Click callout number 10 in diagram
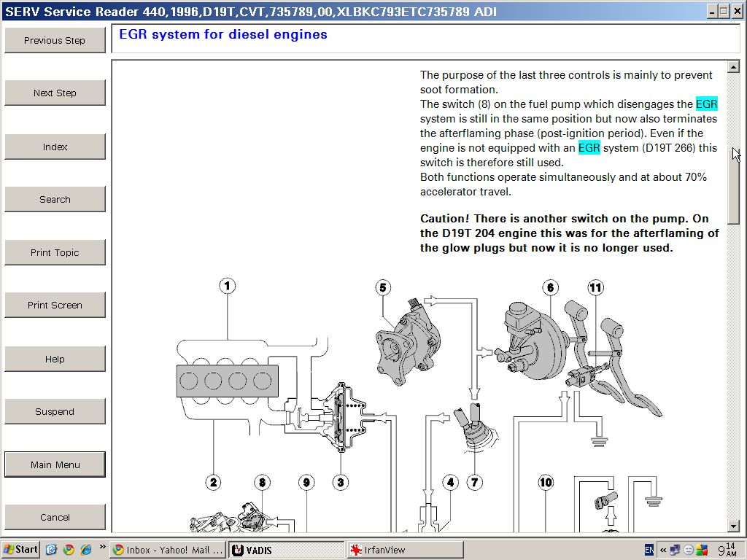This screenshot has height=560, width=747. pos(546,483)
